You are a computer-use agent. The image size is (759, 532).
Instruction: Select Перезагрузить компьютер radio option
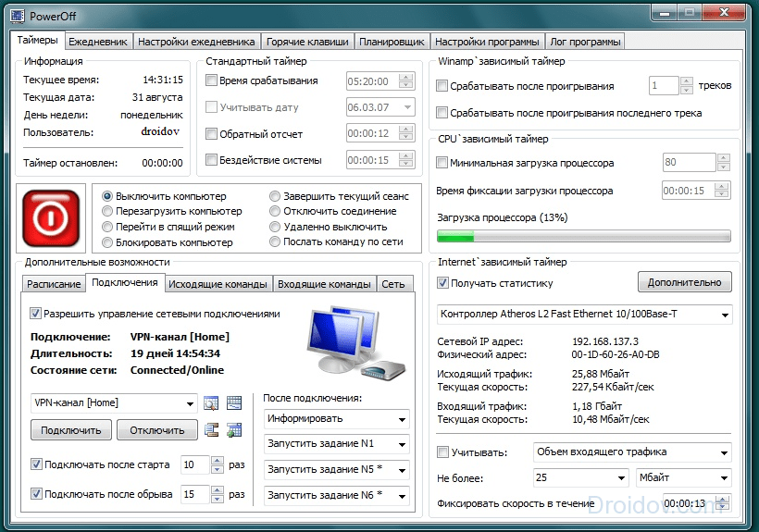(x=108, y=211)
